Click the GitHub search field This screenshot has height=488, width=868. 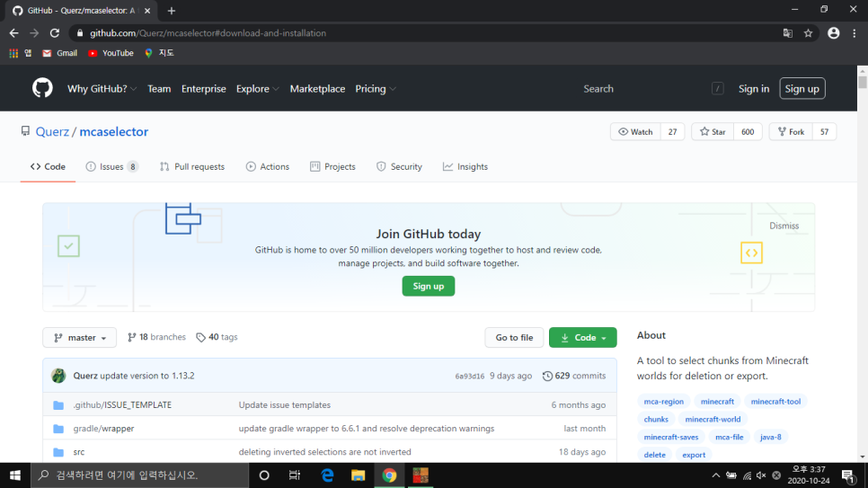647,89
